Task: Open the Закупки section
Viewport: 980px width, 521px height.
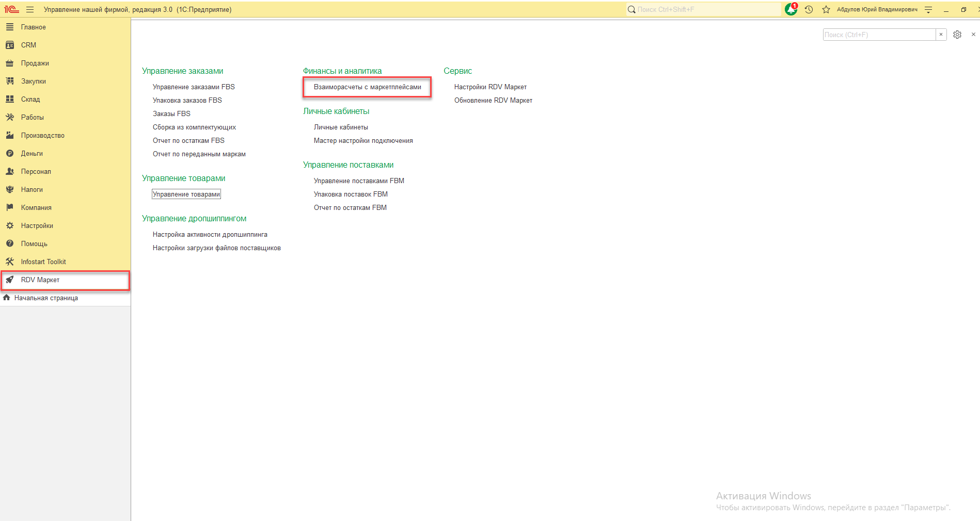Action: click(34, 81)
